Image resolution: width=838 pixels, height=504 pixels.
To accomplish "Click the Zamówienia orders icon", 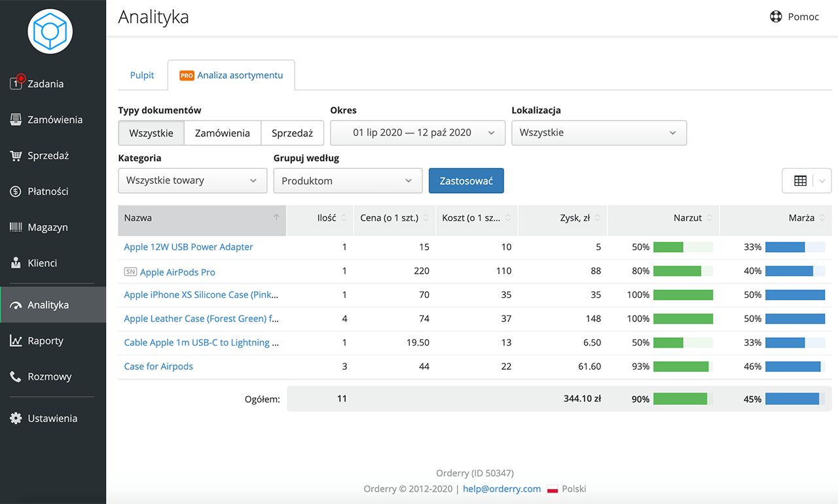I will pos(16,120).
